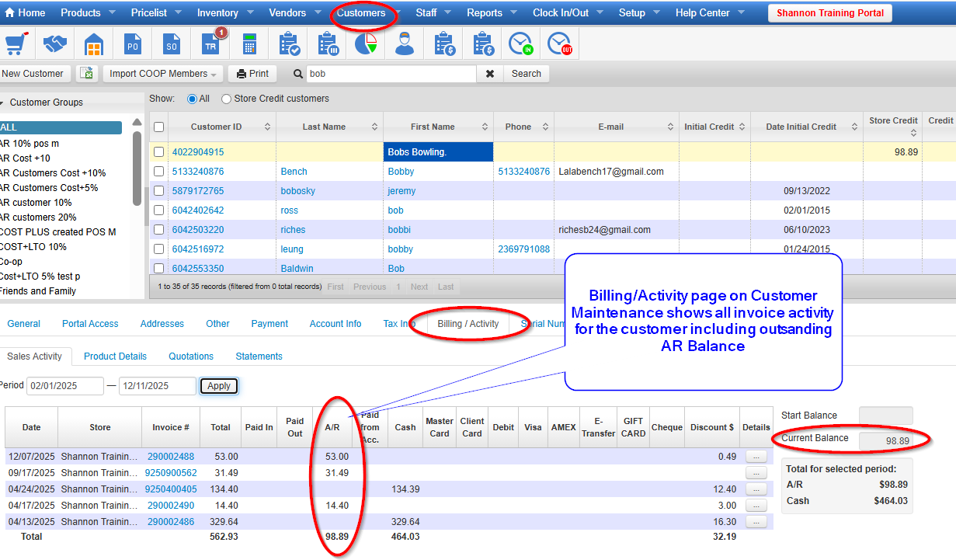Expand the Clock In/Out menu arrow
Image resolution: width=956 pixels, height=560 pixels.
601,13
